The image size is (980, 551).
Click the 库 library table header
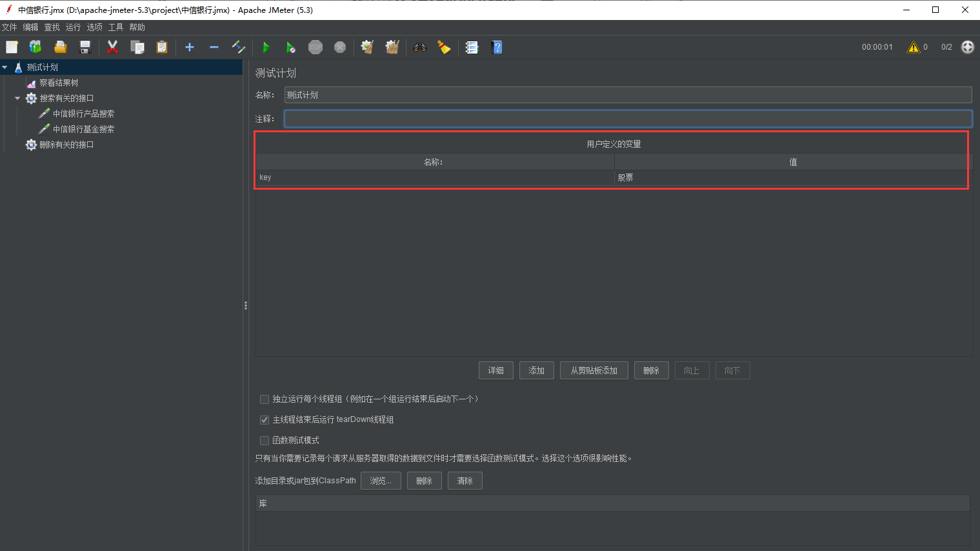tap(613, 503)
